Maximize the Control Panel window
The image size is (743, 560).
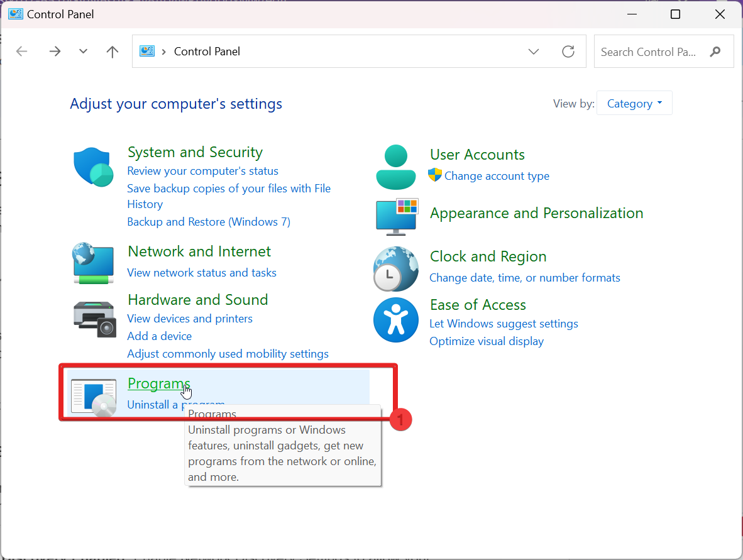675,14
